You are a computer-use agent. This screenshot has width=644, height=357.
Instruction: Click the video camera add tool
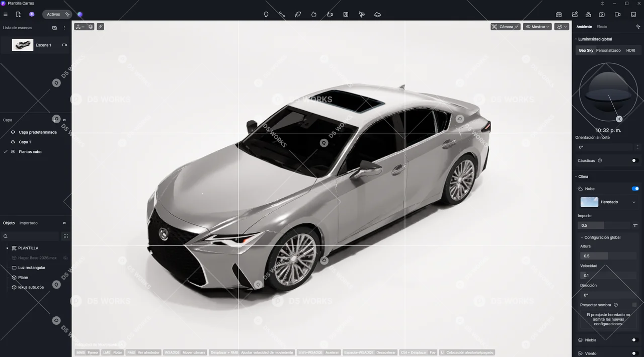tap(330, 14)
